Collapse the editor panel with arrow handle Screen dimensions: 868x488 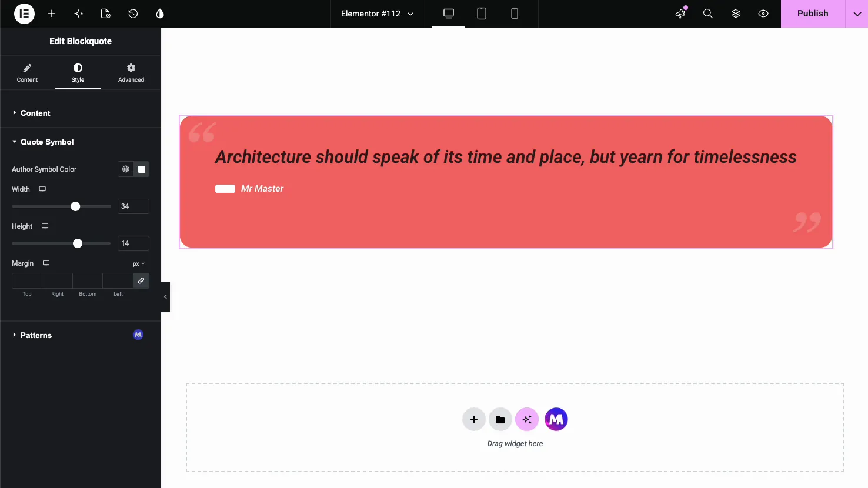(165, 297)
